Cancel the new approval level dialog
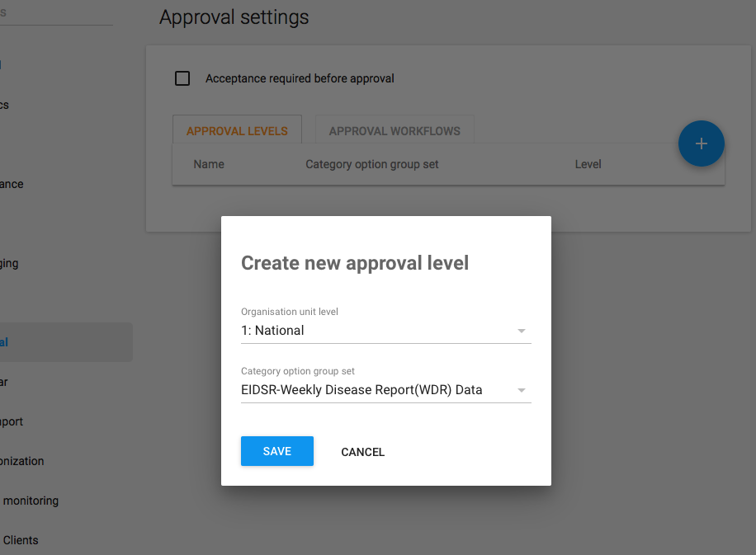756x555 pixels. pos(362,452)
